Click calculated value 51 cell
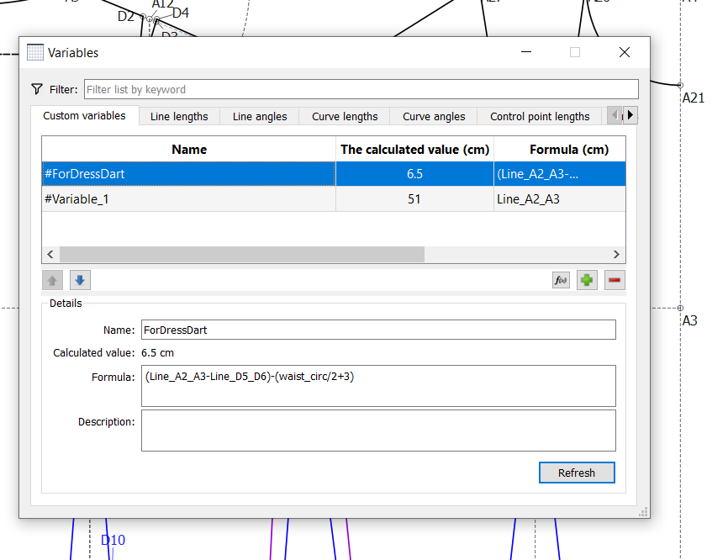Screen dimensions: 728x560 (x=414, y=199)
